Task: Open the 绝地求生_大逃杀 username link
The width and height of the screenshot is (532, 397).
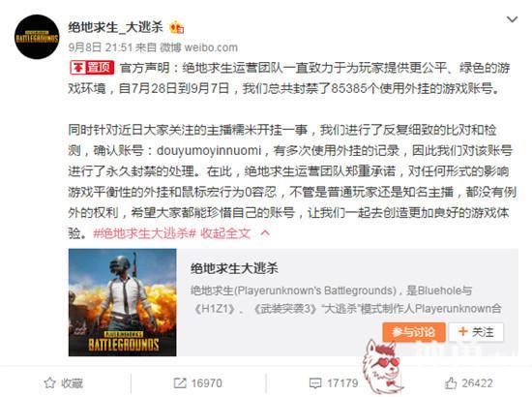Action: 115,27
